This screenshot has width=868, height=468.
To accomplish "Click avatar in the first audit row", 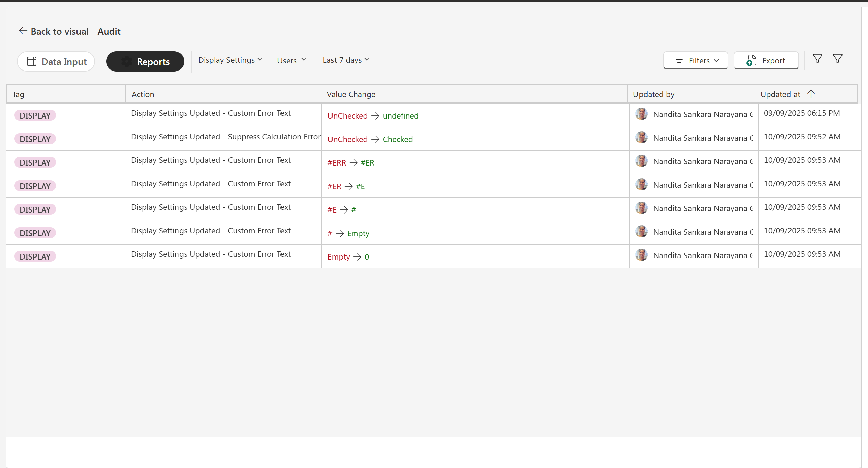I will tap(641, 114).
